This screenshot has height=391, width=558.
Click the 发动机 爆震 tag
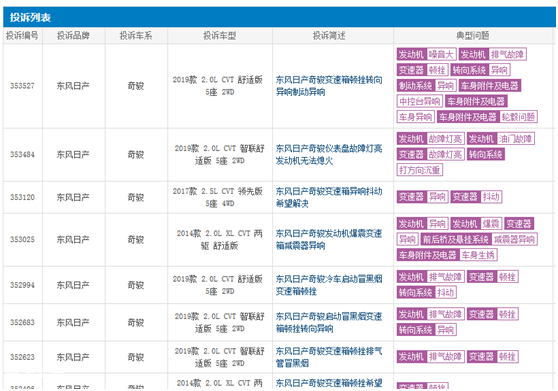coord(476,223)
